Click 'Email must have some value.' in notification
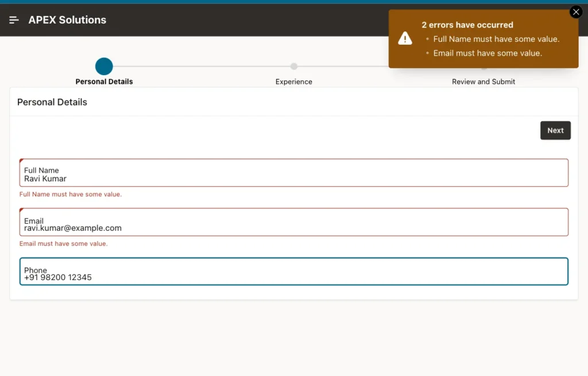This screenshot has height=376, width=588. 488,53
